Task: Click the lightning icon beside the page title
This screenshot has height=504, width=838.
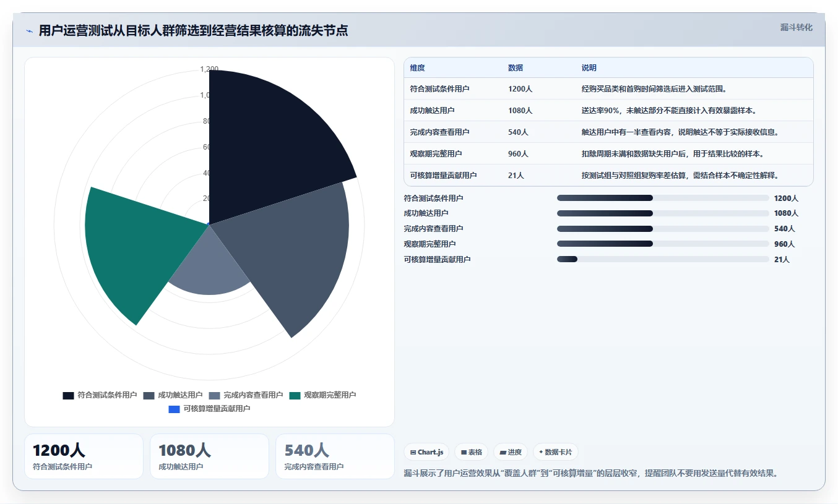Action: point(30,31)
